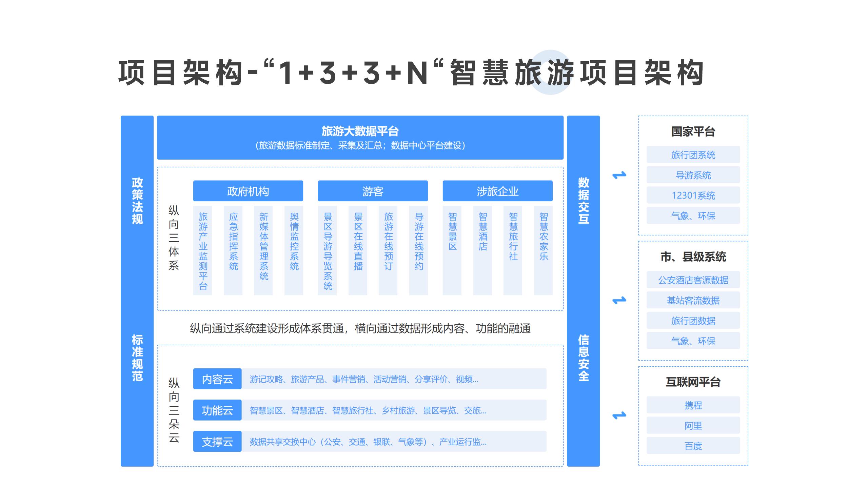
Task: Click the 旅游产业监测平台 vertical column
Action: 203,250
